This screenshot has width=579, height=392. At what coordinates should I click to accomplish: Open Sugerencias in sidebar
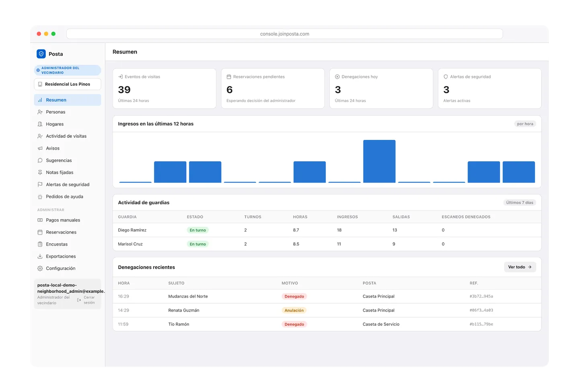tap(68, 160)
